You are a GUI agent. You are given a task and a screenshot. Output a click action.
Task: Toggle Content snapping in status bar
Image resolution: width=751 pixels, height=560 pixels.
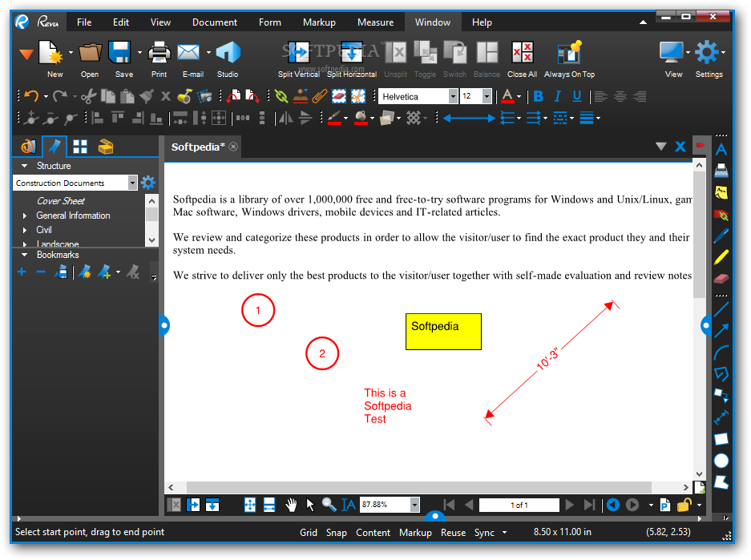pyautogui.click(x=373, y=532)
